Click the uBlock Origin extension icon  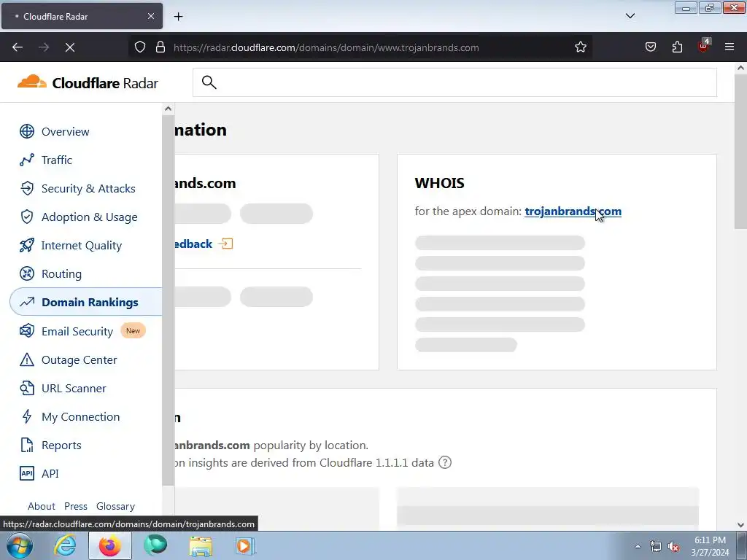click(704, 46)
